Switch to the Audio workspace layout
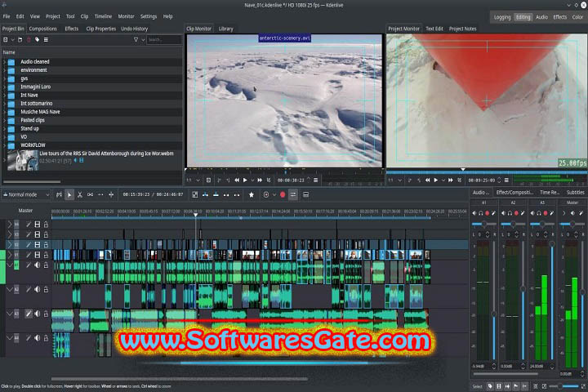The width and height of the screenshot is (588, 392). tap(541, 17)
